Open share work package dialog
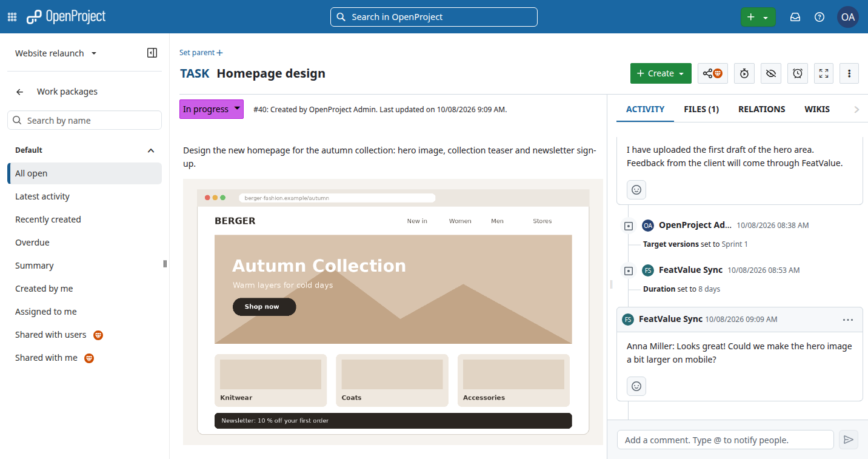 click(713, 73)
